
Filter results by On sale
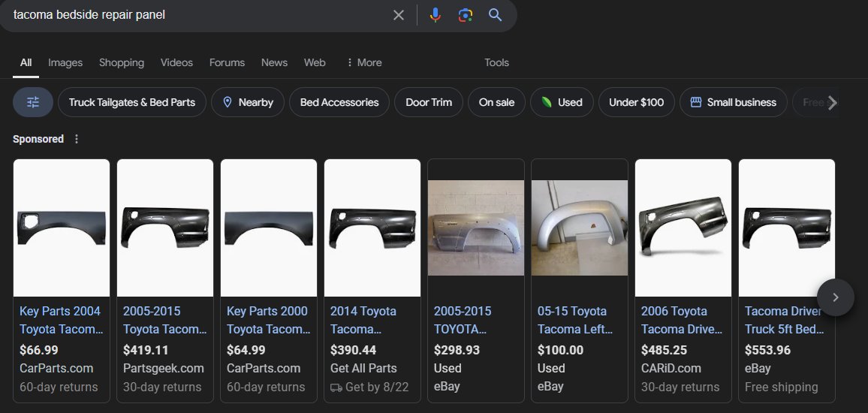[496, 102]
